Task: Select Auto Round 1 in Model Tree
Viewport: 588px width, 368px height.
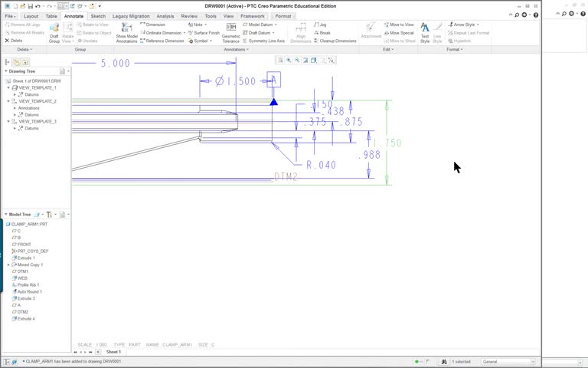Action: tap(27, 292)
